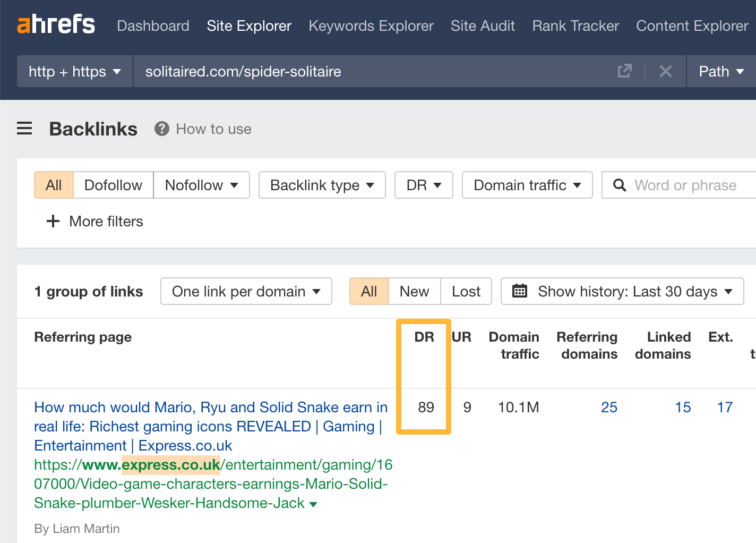Expand the referring URL arrow caret
The height and width of the screenshot is (543, 756).
point(313,504)
